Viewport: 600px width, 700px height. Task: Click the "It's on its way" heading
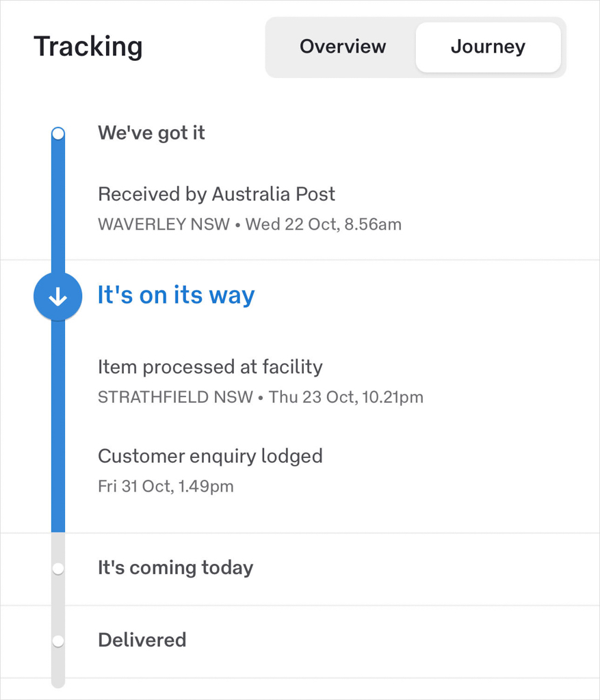[x=176, y=295]
